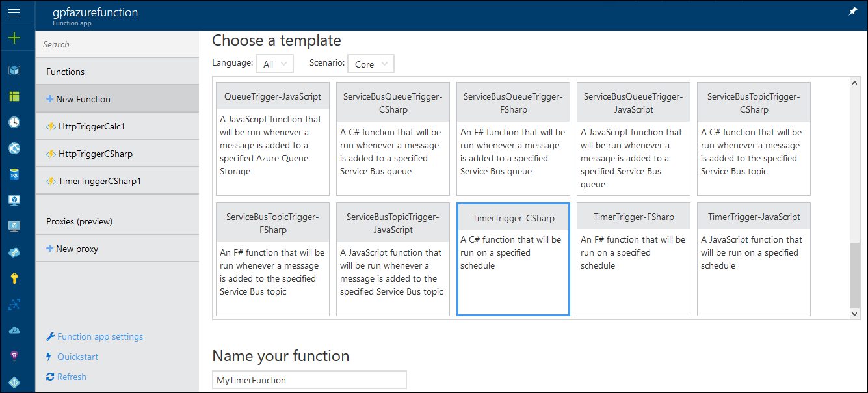Open the TimerTriggerCSharp1 function
The image size is (868, 393).
point(118,181)
